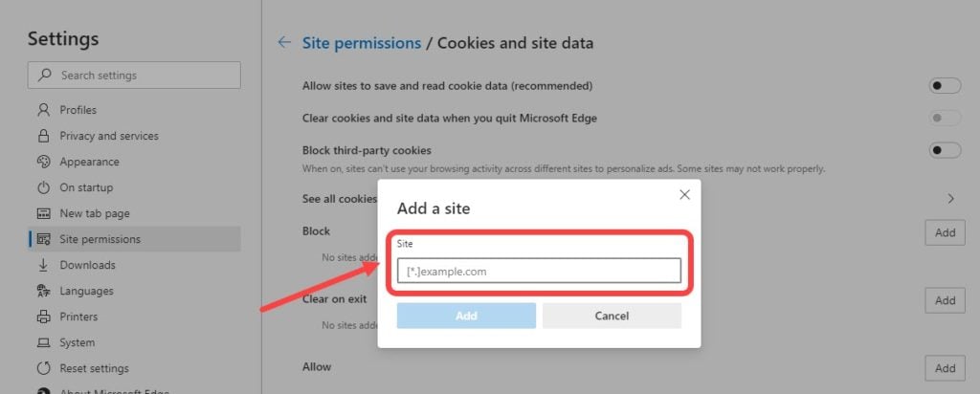Click the Site permissions breadcrumb link
Viewport: 980px width, 394px height.
[361, 43]
